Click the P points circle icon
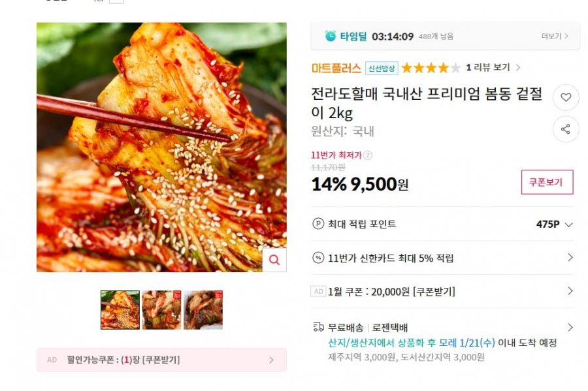 click(318, 224)
